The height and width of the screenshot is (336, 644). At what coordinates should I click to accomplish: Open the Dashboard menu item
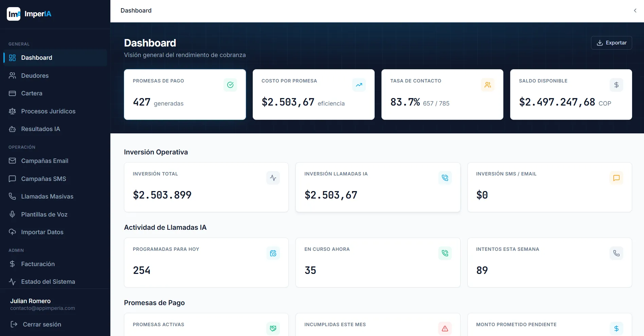tap(55, 58)
